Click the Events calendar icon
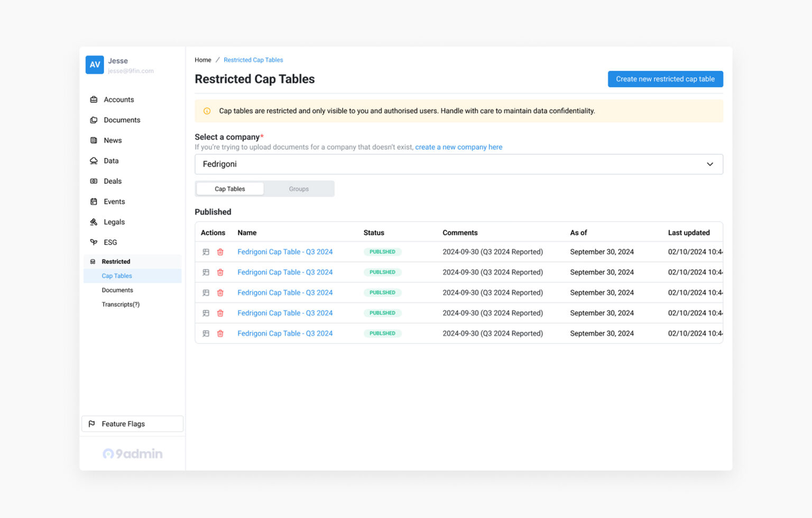Viewport: 812px width, 518px height. coord(94,201)
